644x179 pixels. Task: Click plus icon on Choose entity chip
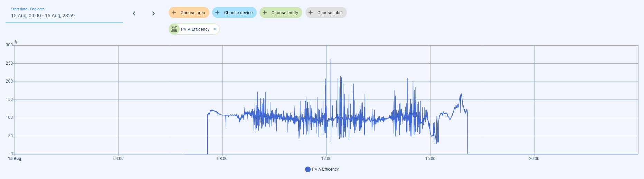click(x=265, y=12)
